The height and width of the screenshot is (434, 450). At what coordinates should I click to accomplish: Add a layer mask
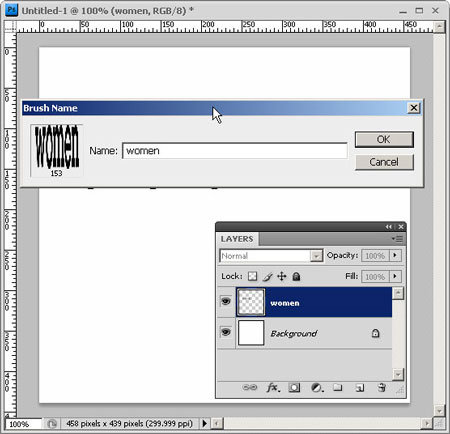click(294, 388)
